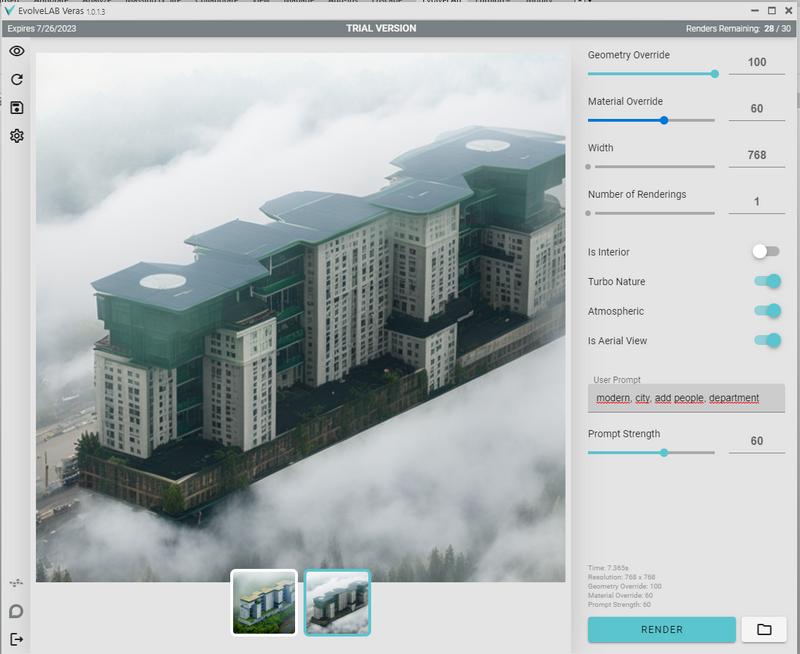Click the Material Override slider handle
800x654 pixels.
tap(664, 120)
